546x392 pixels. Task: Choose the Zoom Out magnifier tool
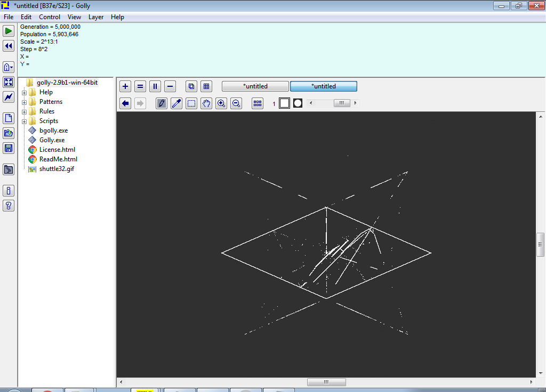click(236, 103)
